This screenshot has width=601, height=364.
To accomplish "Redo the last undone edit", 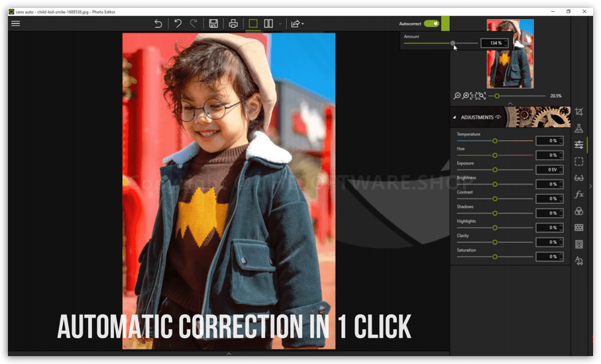I will (x=193, y=24).
